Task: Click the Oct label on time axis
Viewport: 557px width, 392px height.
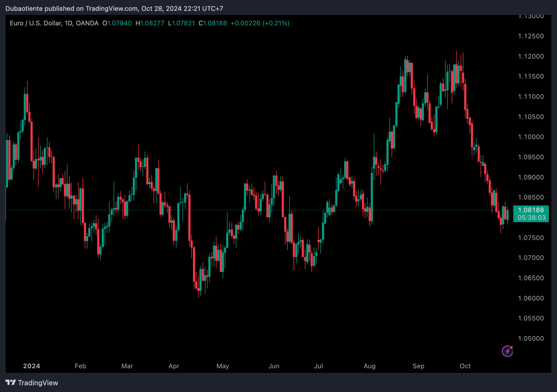Action: tap(465, 366)
